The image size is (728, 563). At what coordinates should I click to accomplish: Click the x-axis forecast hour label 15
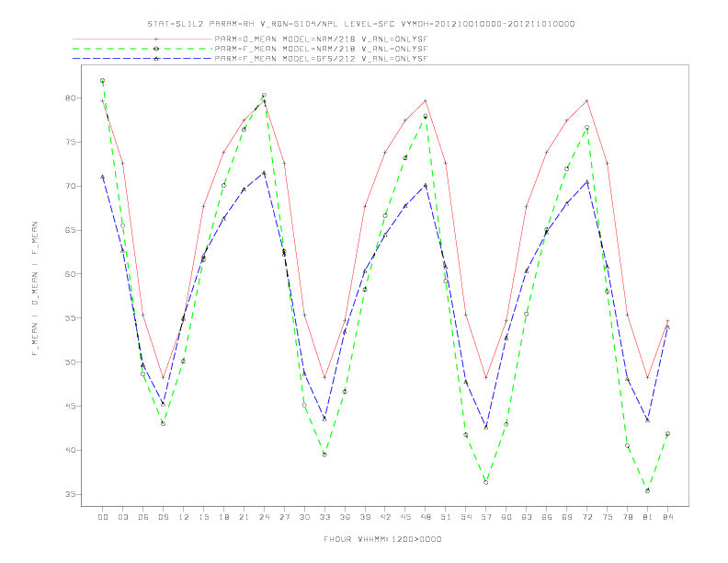click(203, 517)
